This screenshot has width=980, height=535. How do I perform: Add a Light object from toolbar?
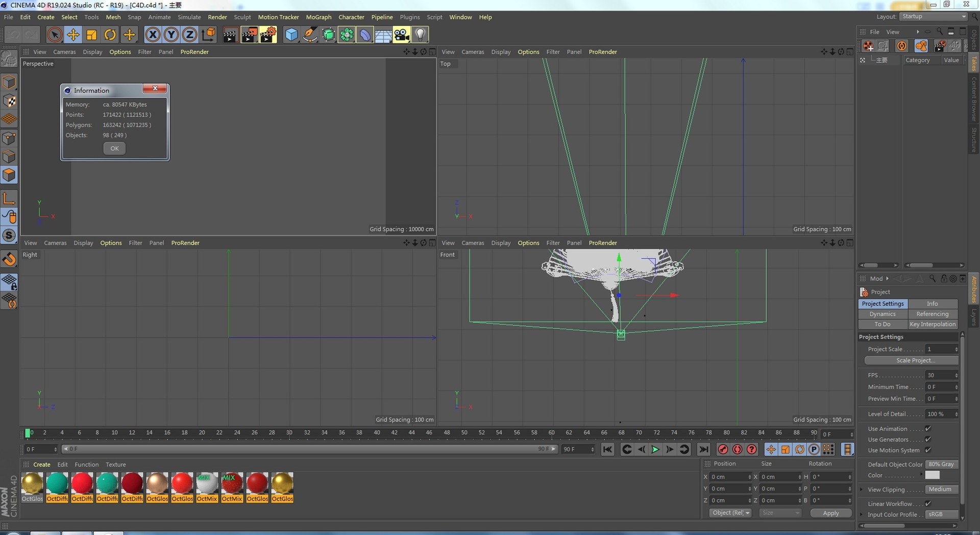(x=420, y=35)
